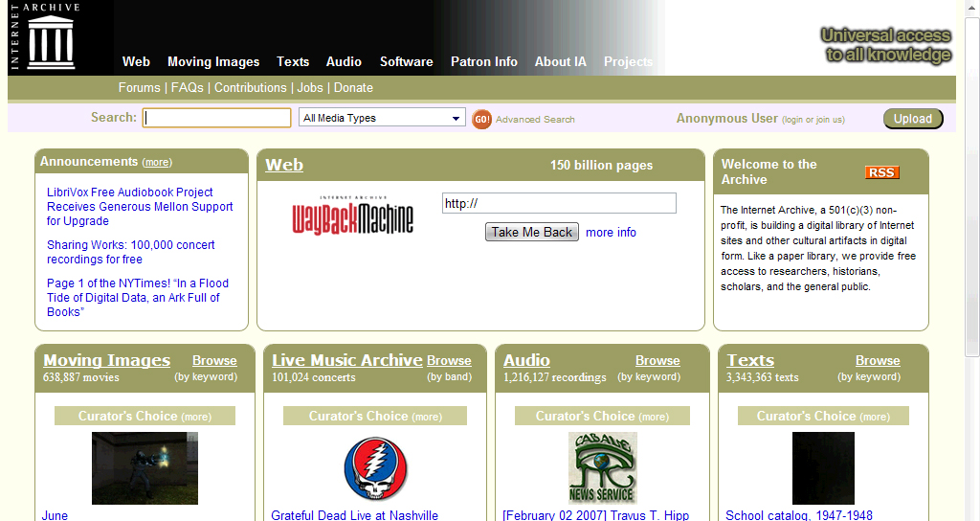Viewport: 980px width, 521px height.
Task: Open the FAQs link
Action: 187,87
